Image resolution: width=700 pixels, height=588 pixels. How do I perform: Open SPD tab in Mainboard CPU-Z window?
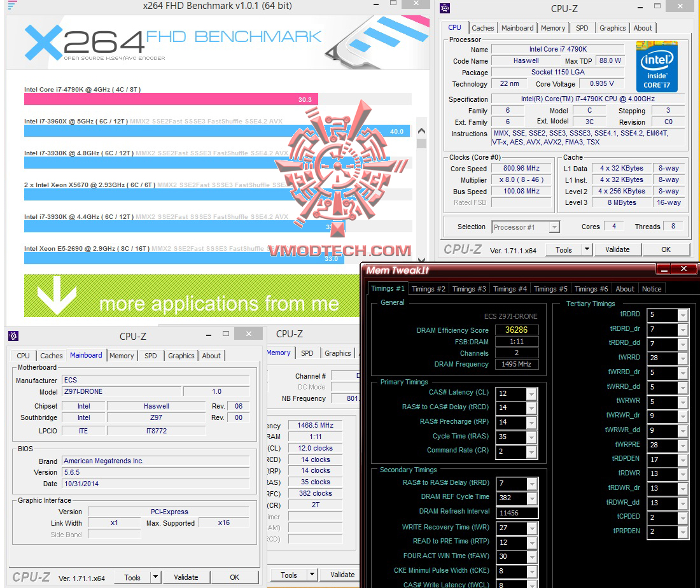[x=151, y=356]
